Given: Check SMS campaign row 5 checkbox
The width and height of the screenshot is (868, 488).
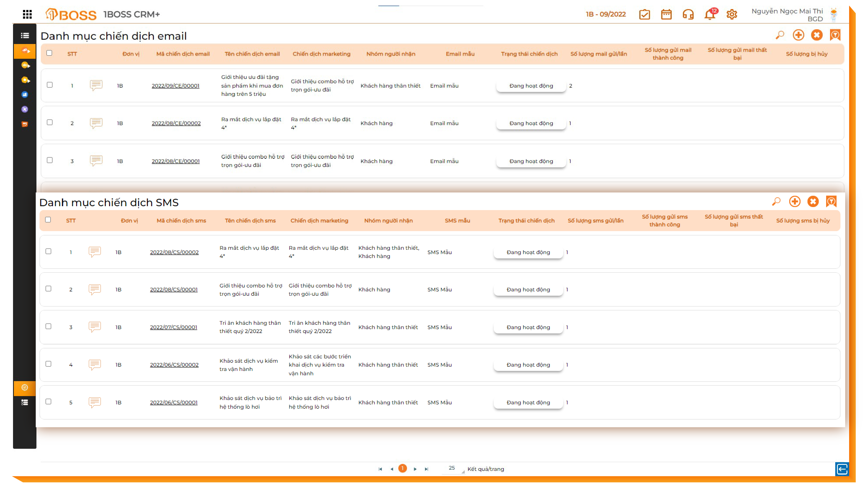Looking at the screenshot, I should 48,401.
